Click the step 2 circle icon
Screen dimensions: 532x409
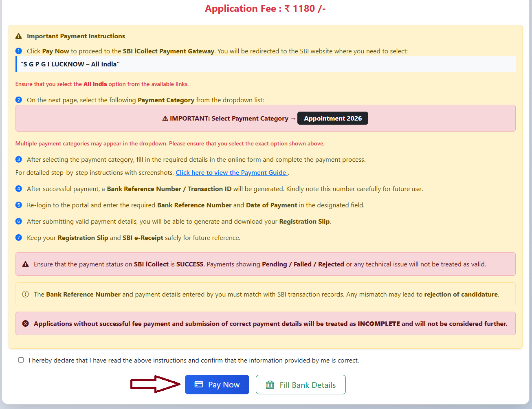[18, 99]
